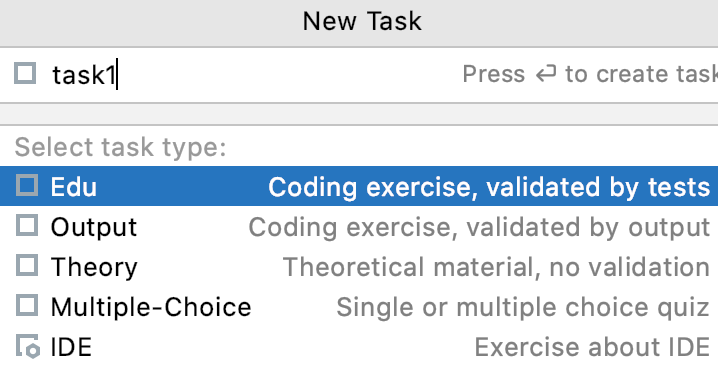Select the Output task type
Image resolution: width=718 pixels, height=366 pixels.
click(x=359, y=226)
